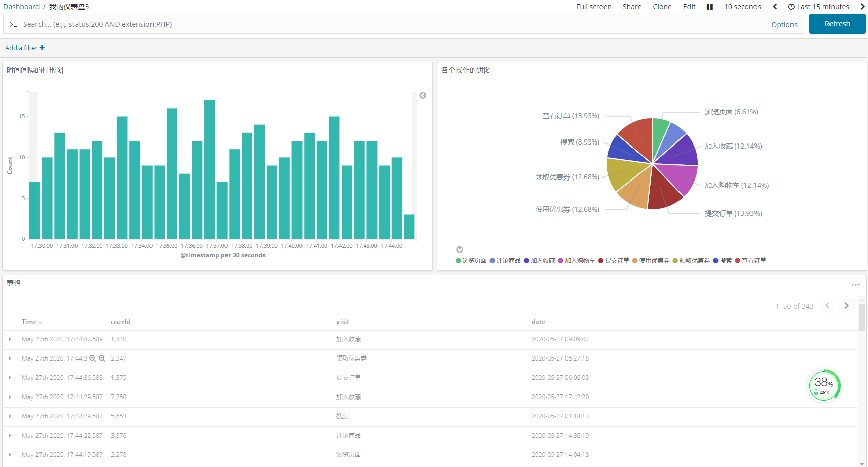
Task: Click the visit column header
Action: 343,322
